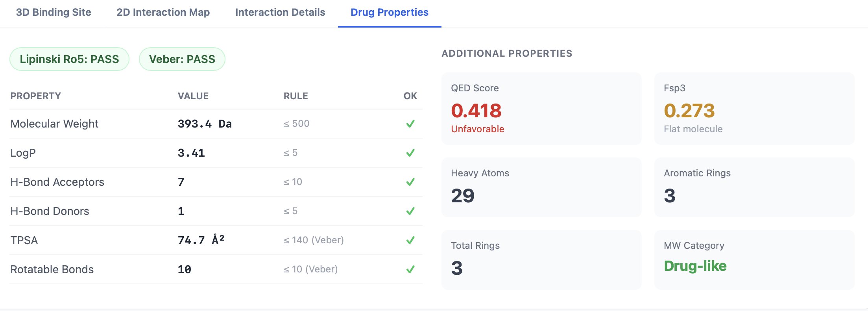Click the H-Bond Donors checkmark icon
Image resolution: width=868 pixels, height=311 pixels.
pyautogui.click(x=410, y=211)
